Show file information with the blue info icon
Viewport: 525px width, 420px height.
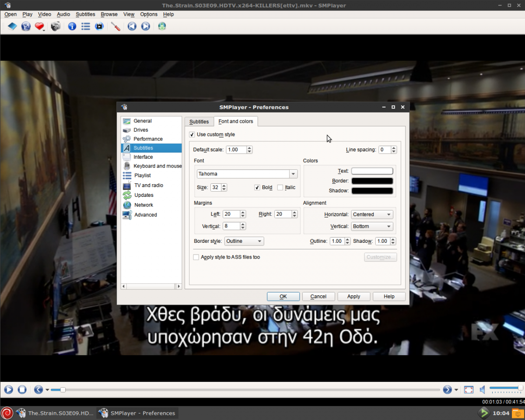72,27
